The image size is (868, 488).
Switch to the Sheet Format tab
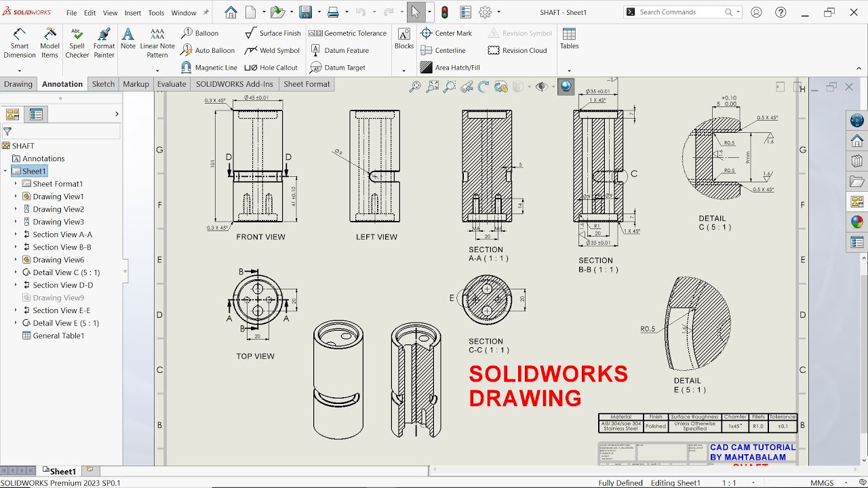click(307, 84)
